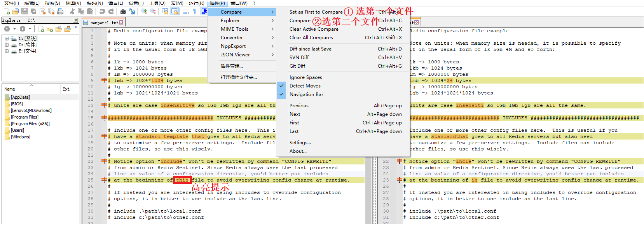Screen dimensions: 644x227
Task: Click Explorer new folder icon
Action: pos(50,29)
